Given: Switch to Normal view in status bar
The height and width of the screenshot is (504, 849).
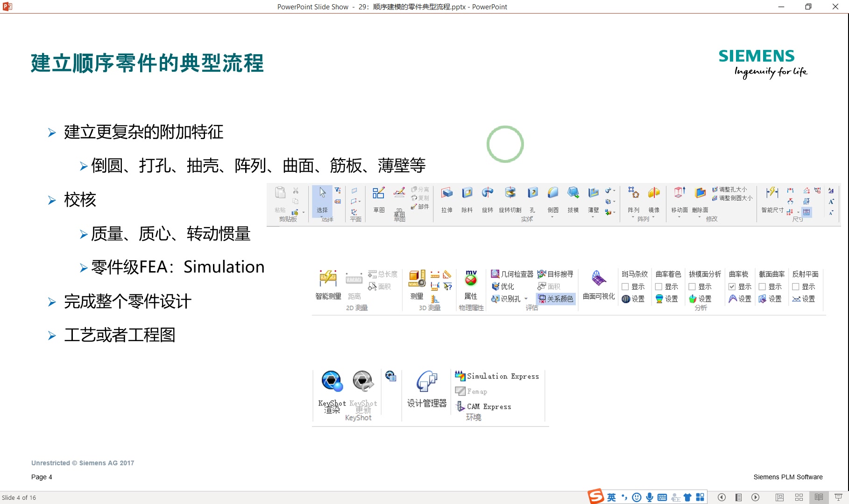Looking at the screenshot, I should coord(779,497).
